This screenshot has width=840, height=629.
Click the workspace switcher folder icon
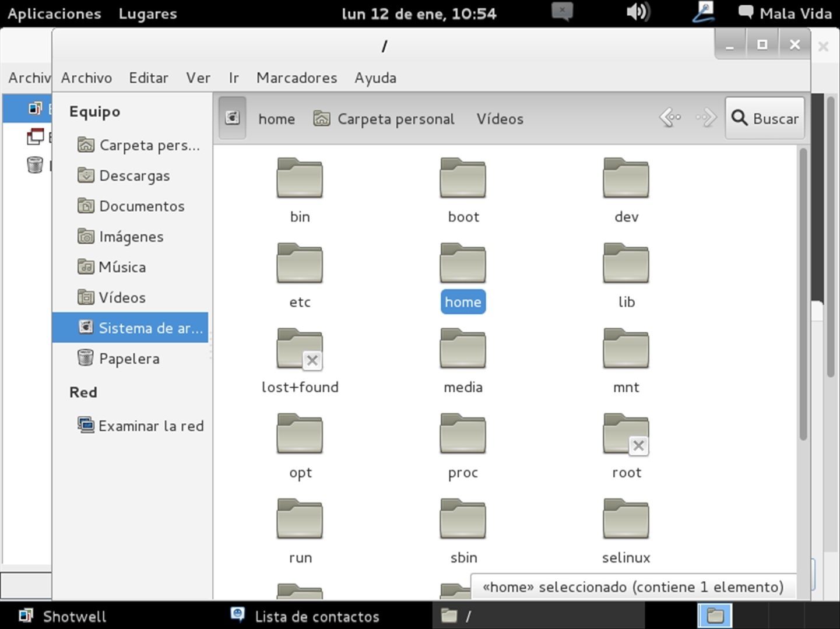715,616
